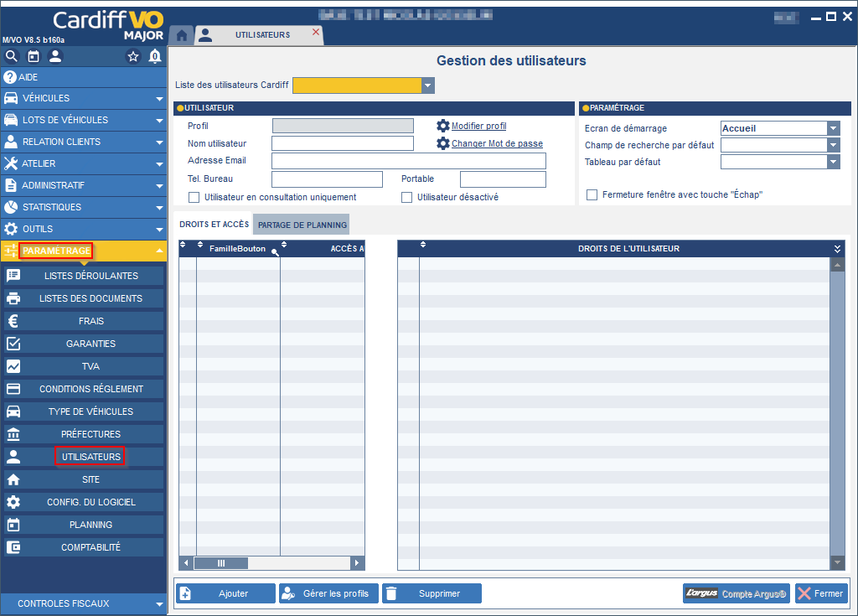Open the calendar icon in sidebar toolbar
This screenshot has height=616, width=858.
point(34,56)
